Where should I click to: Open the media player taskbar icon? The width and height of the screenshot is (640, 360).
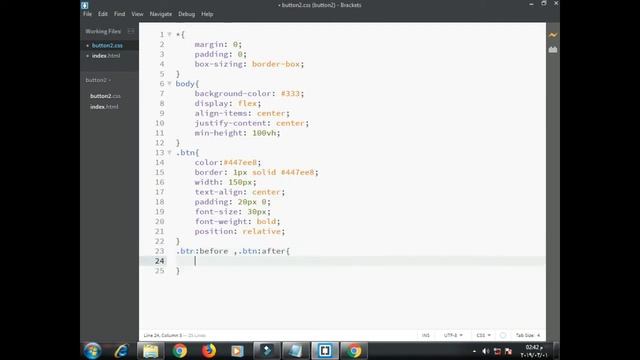pyautogui.click(x=237, y=351)
